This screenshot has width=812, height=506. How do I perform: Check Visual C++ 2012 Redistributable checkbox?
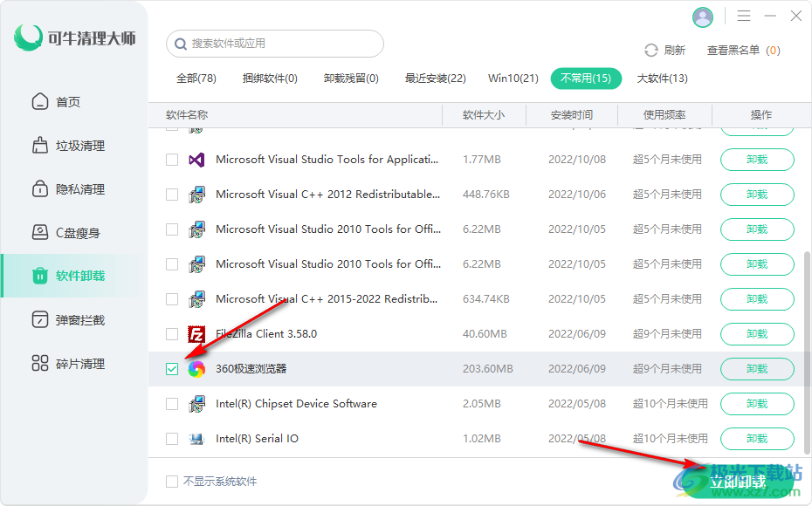[x=172, y=195]
